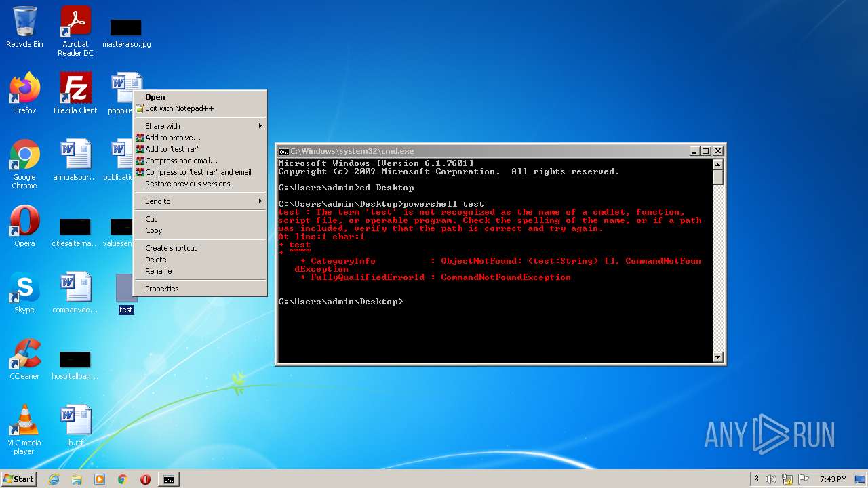Click the taskbar clock showing 7:43 PM

833,479
